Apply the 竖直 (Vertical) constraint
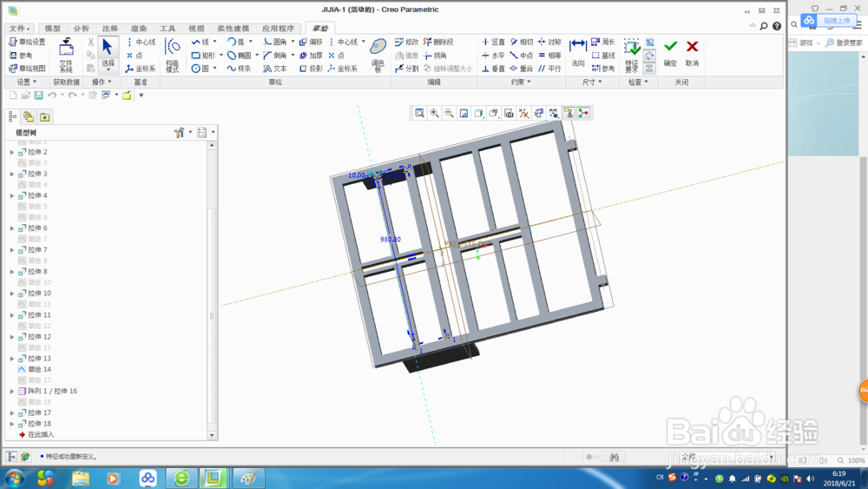 [493, 42]
